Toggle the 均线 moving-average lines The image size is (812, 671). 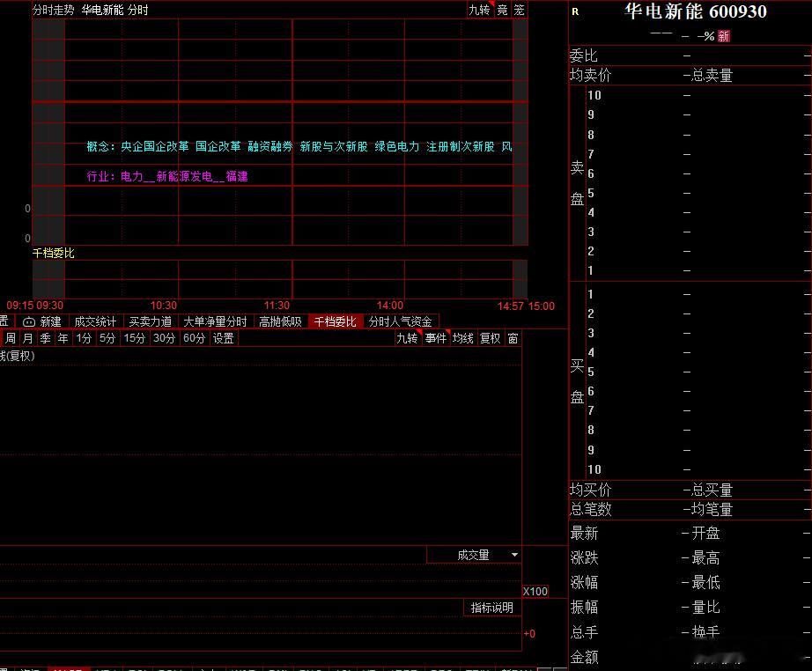[x=463, y=338]
